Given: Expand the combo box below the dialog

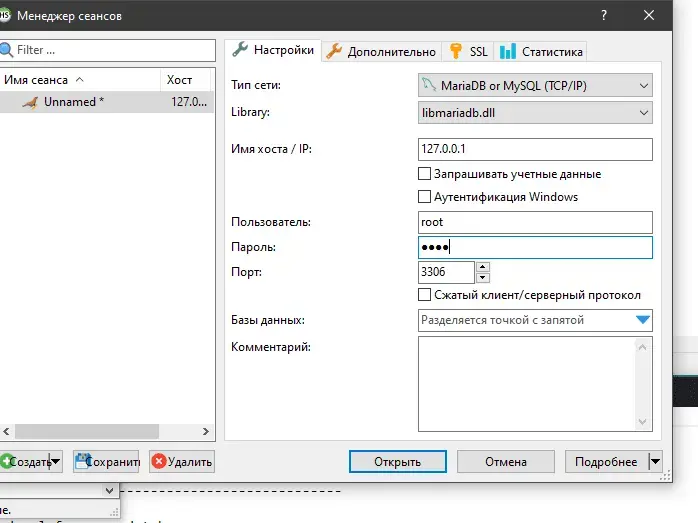Looking at the screenshot, I should pos(109,491).
